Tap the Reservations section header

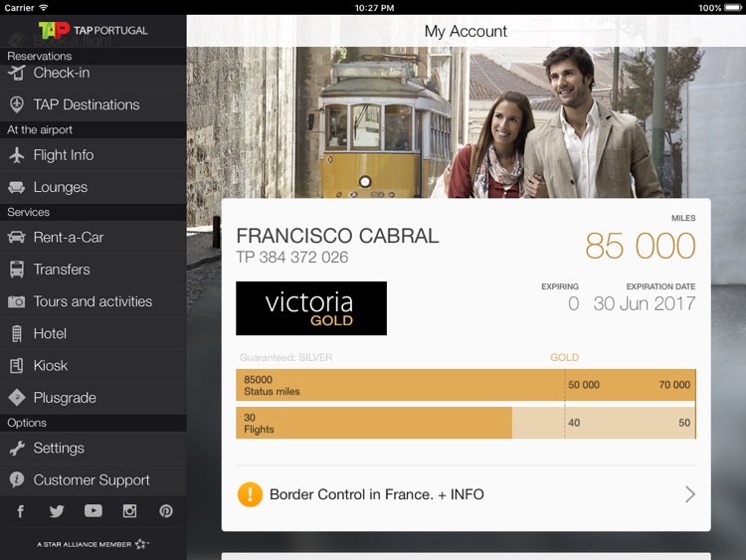93,56
